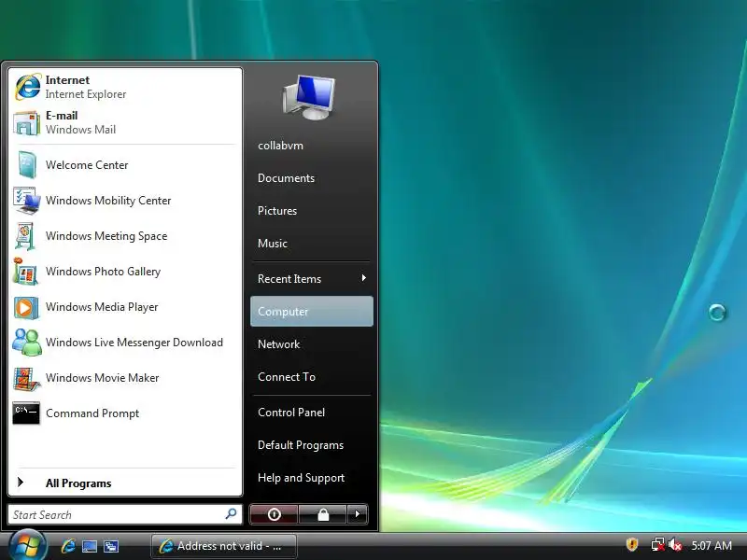This screenshot has height=560, width=747.
Task: Launch Windows Mail icon
Action: (27, 122)
